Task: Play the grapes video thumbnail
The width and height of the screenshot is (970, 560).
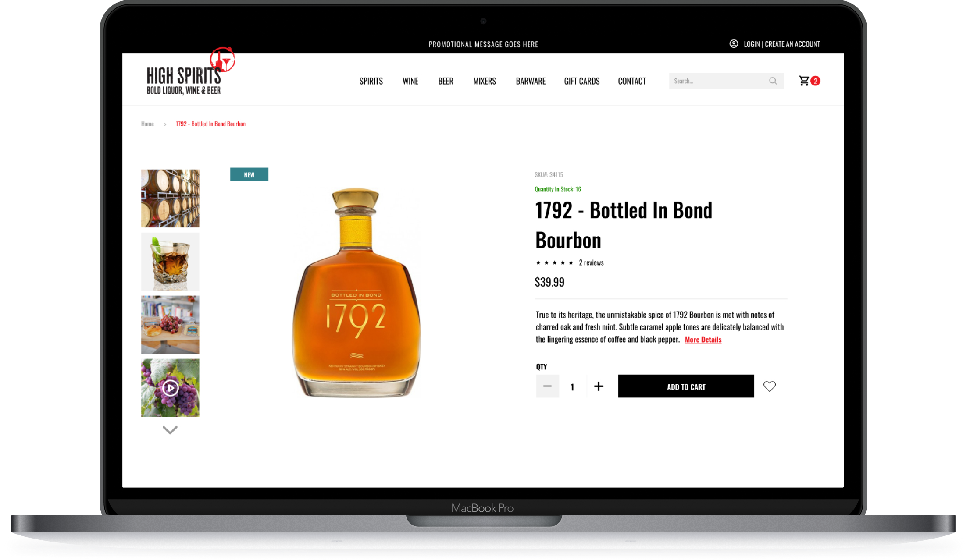Action: click(170, 388)
